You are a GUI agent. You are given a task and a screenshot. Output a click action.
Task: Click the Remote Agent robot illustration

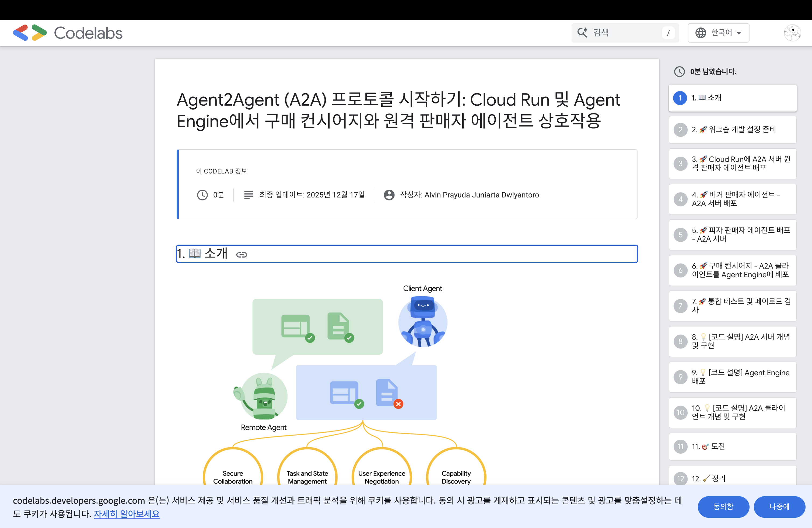tap(261, 396)
